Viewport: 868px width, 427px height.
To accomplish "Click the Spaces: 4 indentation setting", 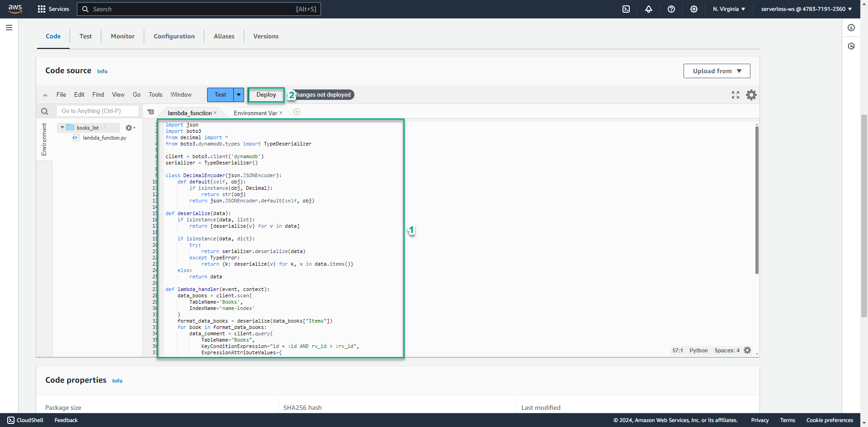I will click(727, 351).
